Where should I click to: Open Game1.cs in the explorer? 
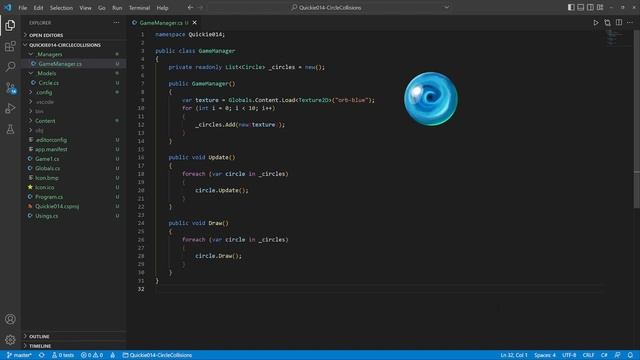click(73, 159)
